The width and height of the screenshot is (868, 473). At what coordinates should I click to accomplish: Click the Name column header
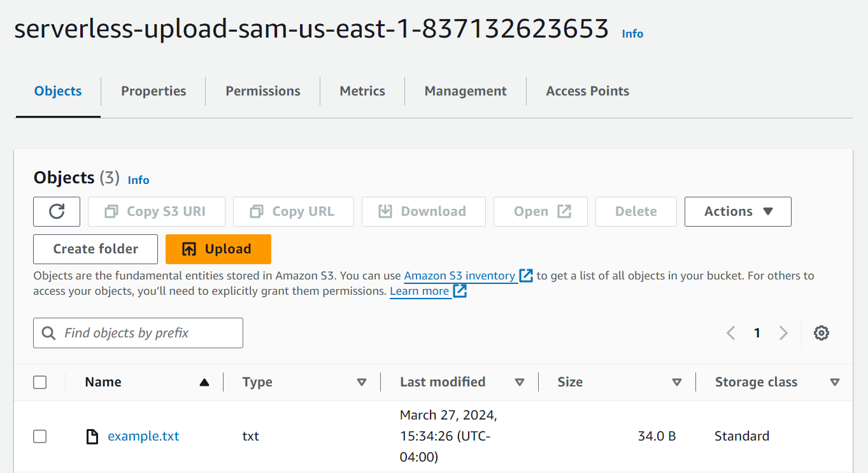tap(103, 382)
